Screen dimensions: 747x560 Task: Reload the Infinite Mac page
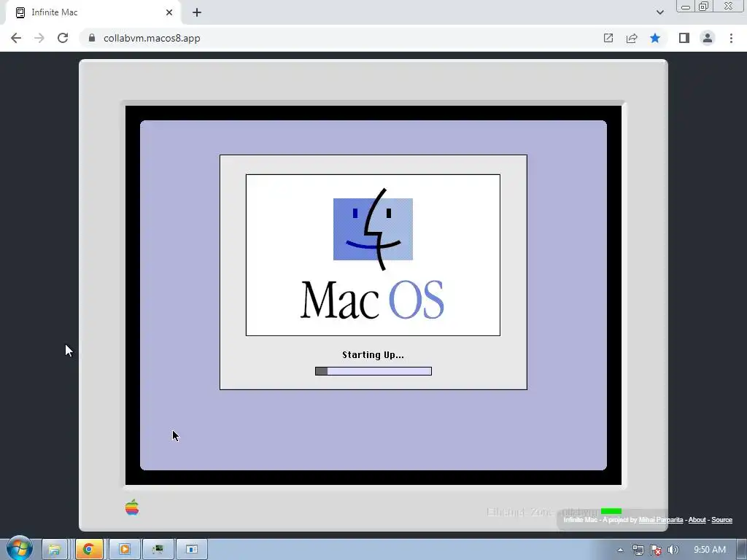(63, 38)
